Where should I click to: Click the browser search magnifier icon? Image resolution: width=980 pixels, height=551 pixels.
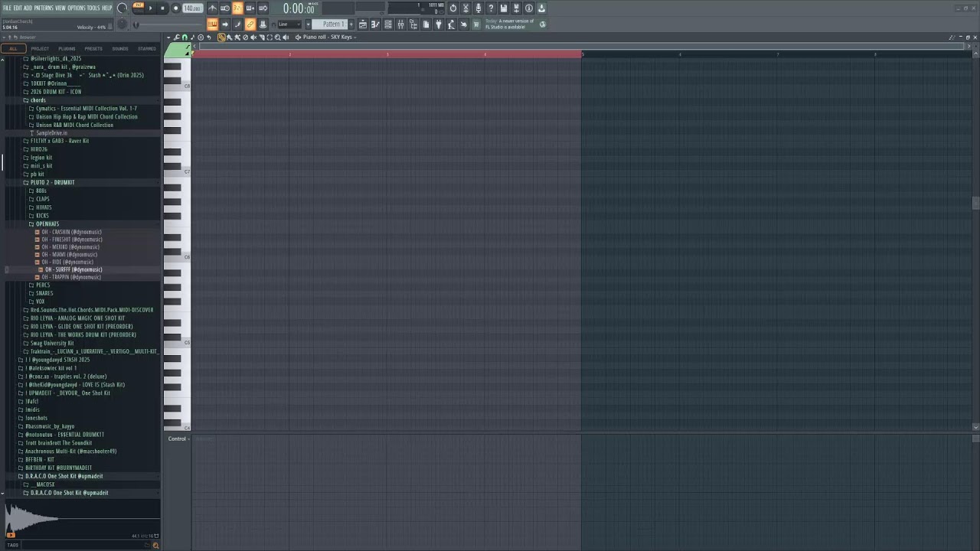[155, 545]
